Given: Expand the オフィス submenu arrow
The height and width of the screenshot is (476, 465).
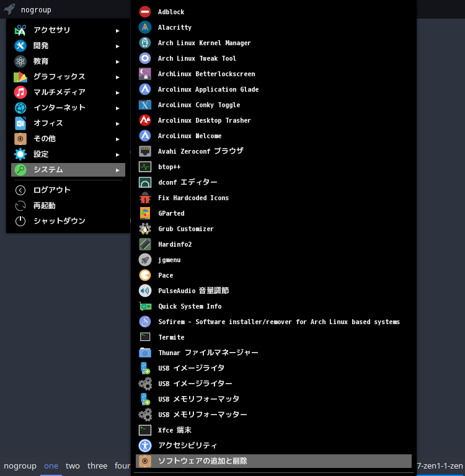Looking at the screenshot, I should coord(118,123).
